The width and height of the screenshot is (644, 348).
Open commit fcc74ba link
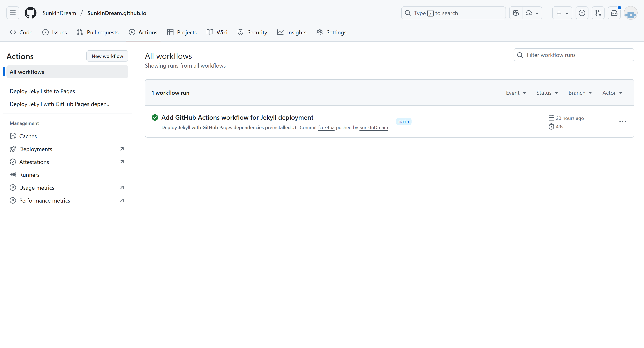click(x=326, y=128)
